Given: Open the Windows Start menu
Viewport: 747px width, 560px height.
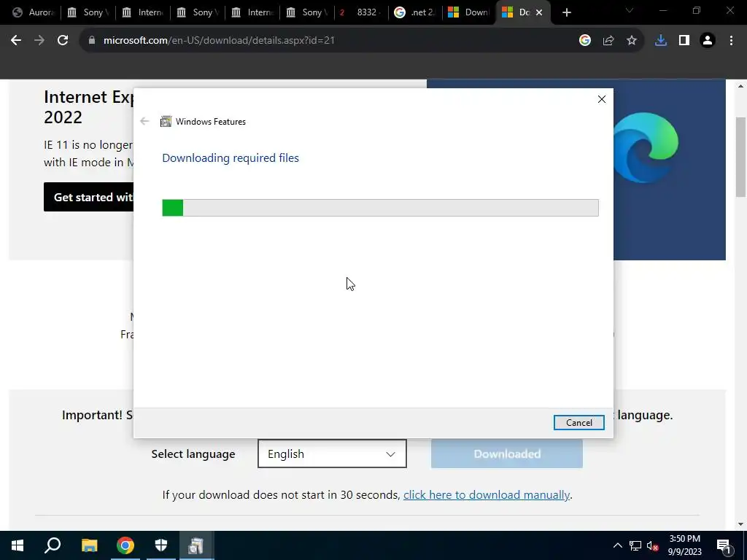Looking at the screenshot, I should pyautogui.click(x=18, y=545).
